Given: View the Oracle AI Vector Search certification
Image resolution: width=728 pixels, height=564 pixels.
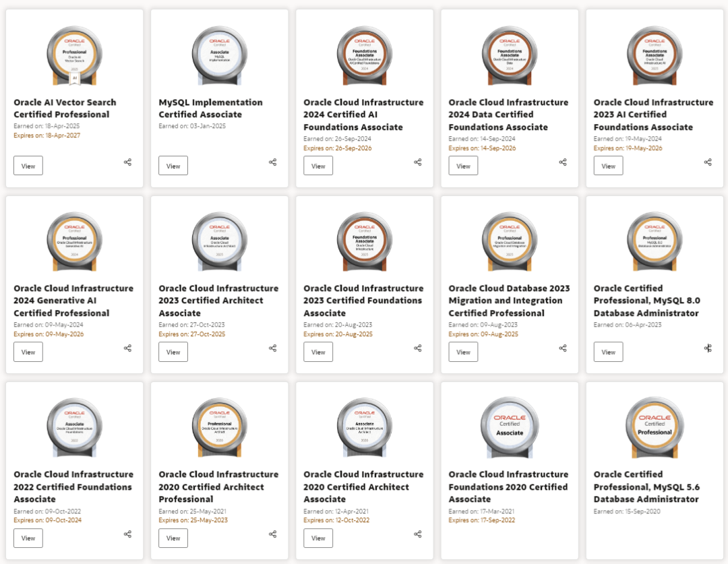Looking at the screenshot, I should 28,166.
